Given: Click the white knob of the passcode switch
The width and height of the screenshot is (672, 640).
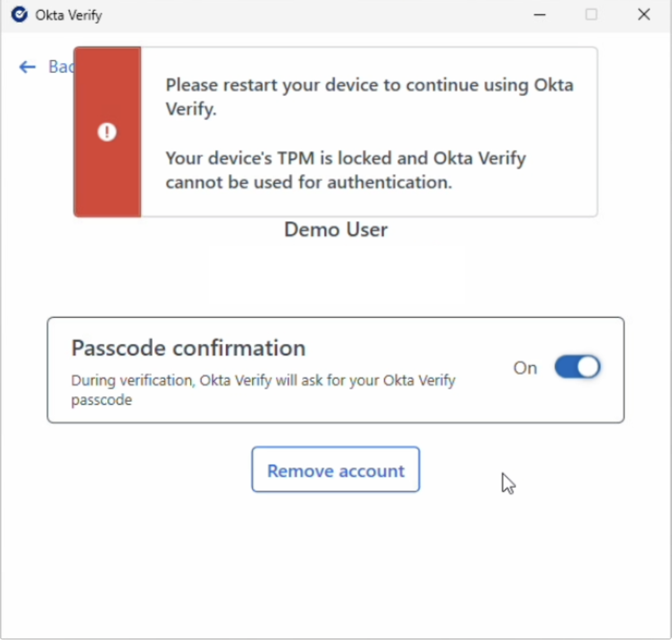Looking at the screenshot, I should [588, 367].
